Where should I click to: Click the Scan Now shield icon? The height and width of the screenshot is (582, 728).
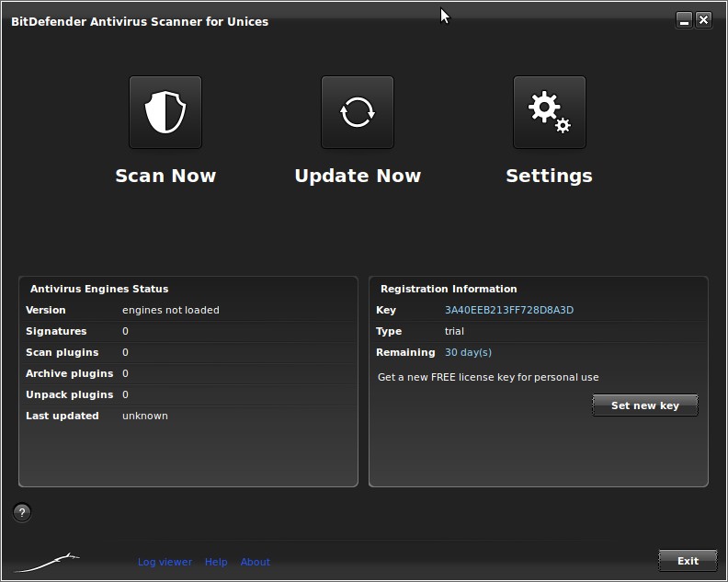165,112
